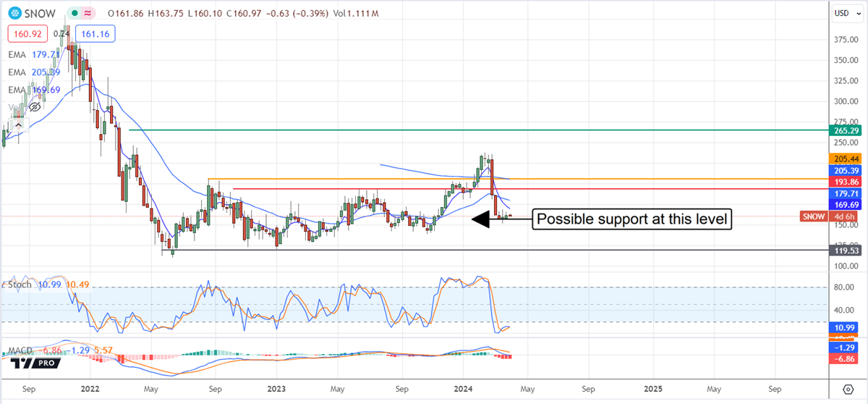
Task: Click the delayed data approximation icon
Action: pos(89,14)
